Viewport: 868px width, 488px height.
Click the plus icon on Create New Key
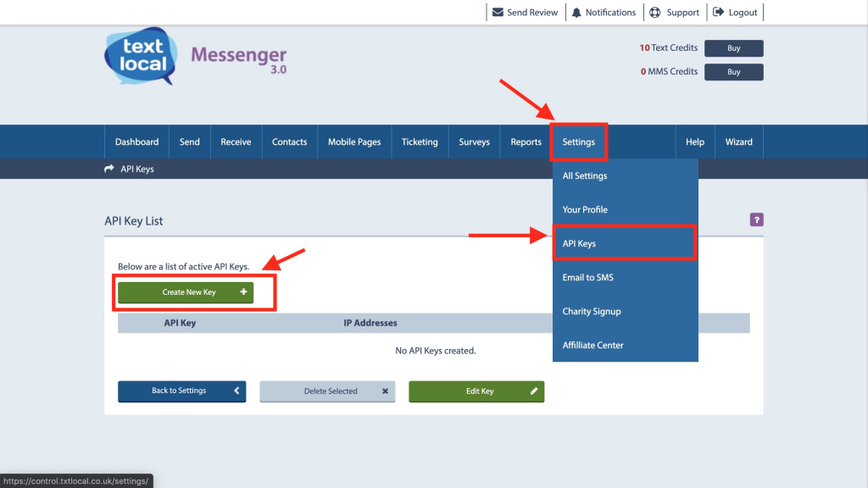[x=243, y=291]
